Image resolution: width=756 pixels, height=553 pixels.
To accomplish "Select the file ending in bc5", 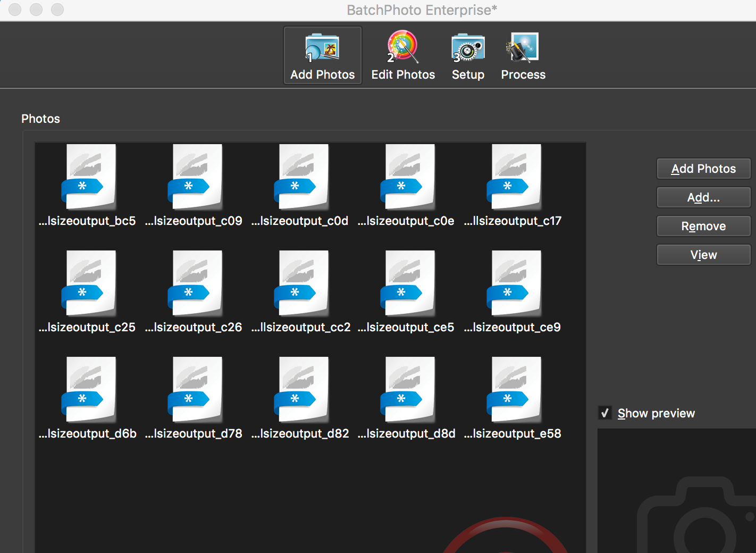I will coord(88,177).
